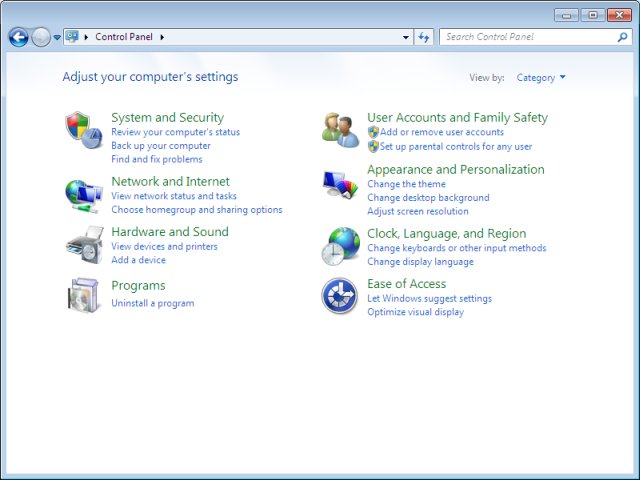Click the address bar path field
This screenshot has width=640, height=480.
(238, 37)
